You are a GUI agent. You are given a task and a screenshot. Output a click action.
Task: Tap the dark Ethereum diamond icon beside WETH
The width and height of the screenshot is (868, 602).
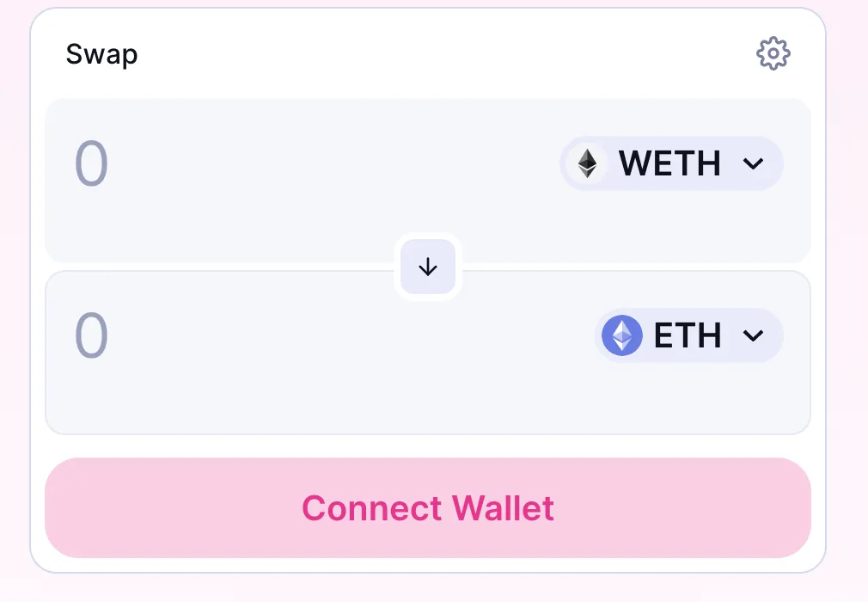[587, 163]
